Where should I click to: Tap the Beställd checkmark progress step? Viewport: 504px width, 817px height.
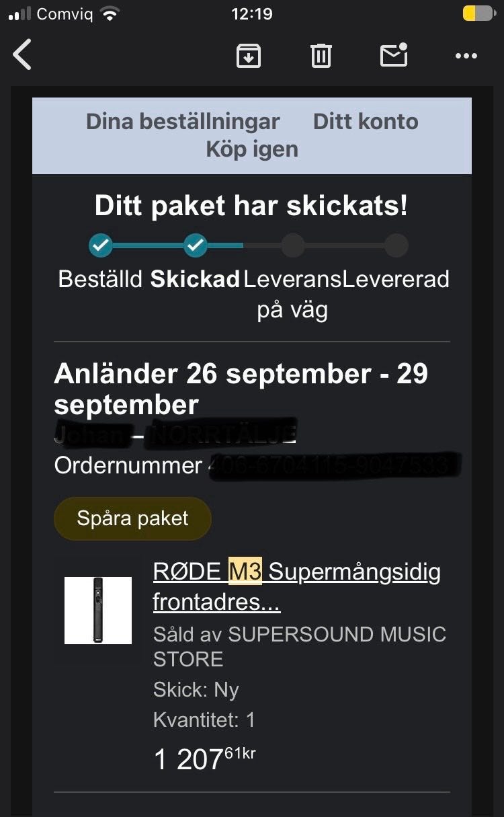tap(101, 245)
